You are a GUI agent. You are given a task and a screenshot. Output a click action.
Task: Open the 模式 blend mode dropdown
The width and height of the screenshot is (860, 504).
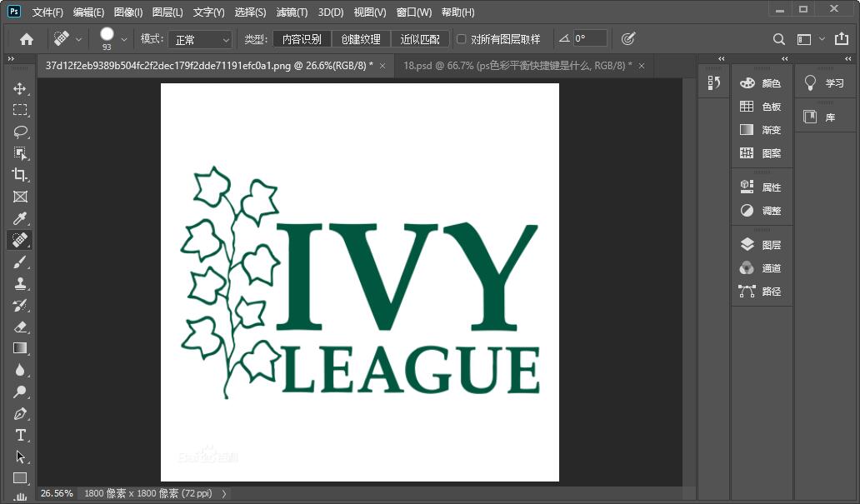tap(200, 39)
